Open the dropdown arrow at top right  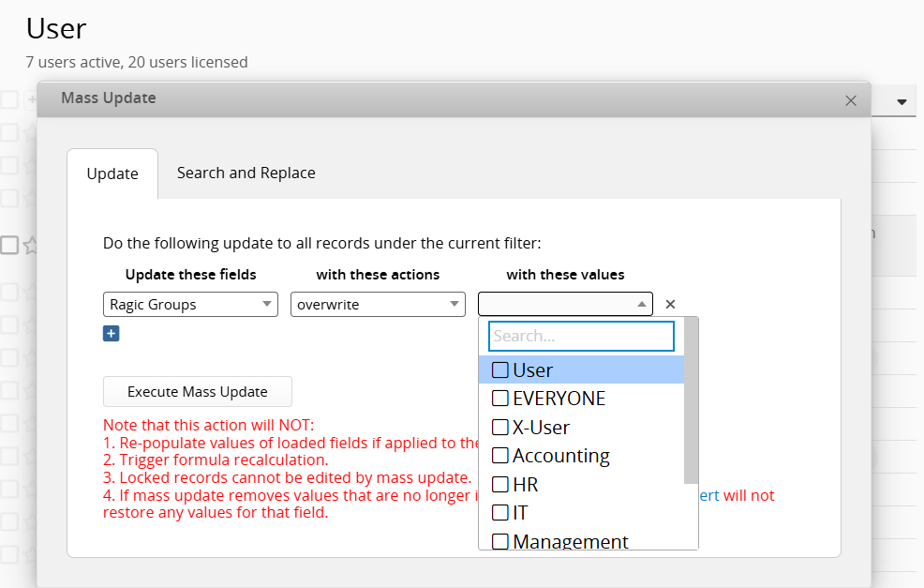(902, 101)
